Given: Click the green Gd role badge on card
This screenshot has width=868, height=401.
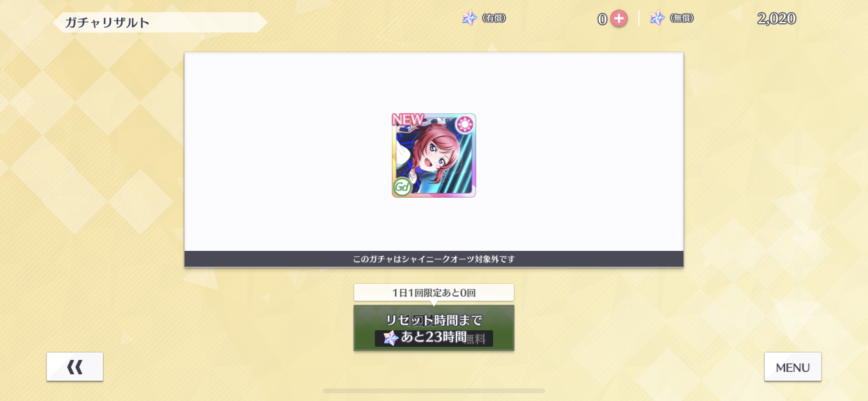Looking at the screenshot, I should click(402, 187).
